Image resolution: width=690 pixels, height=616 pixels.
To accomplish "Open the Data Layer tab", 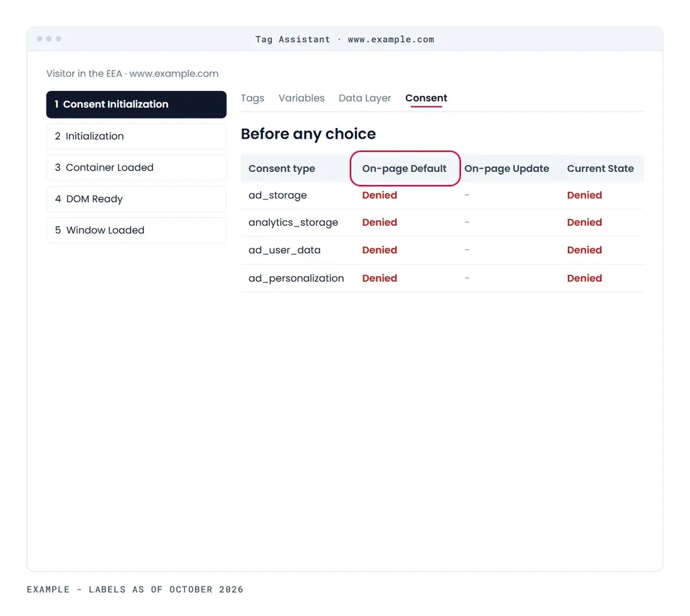I will [365, 98].
